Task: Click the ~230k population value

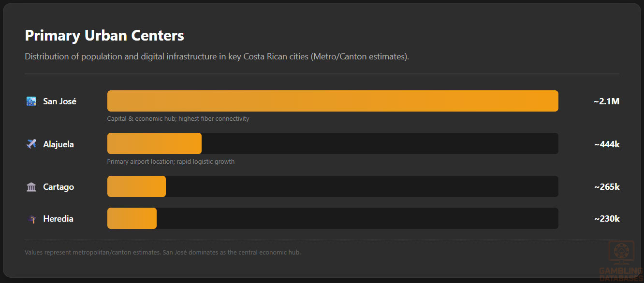Action: click(607, 219)
